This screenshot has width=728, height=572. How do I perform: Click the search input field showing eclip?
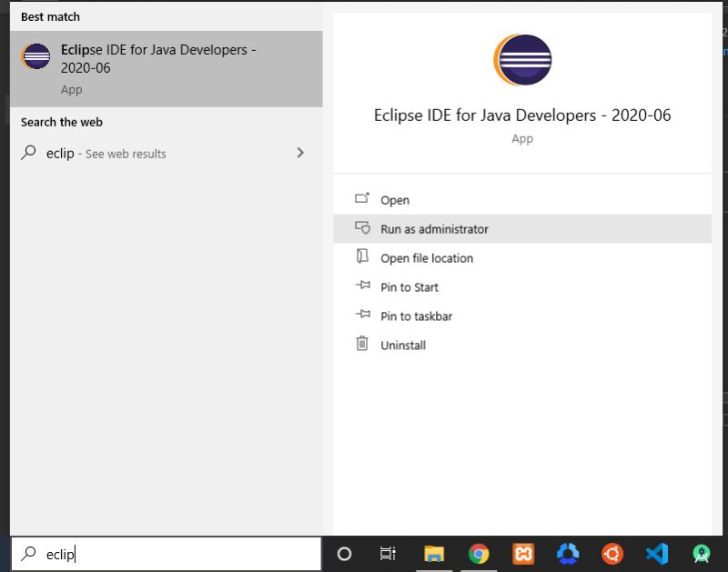pyautogui.click(x=164, y=552)
